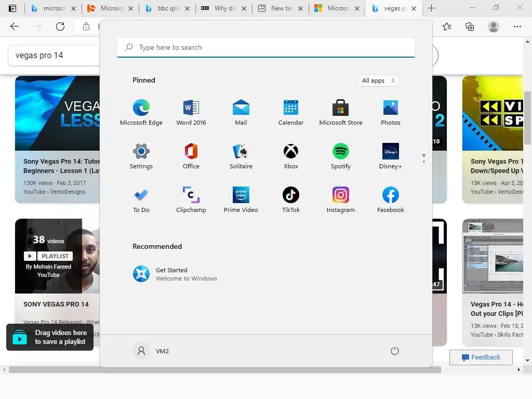Launch TikTok
The image size is (532, 399).
click(291, 200)
